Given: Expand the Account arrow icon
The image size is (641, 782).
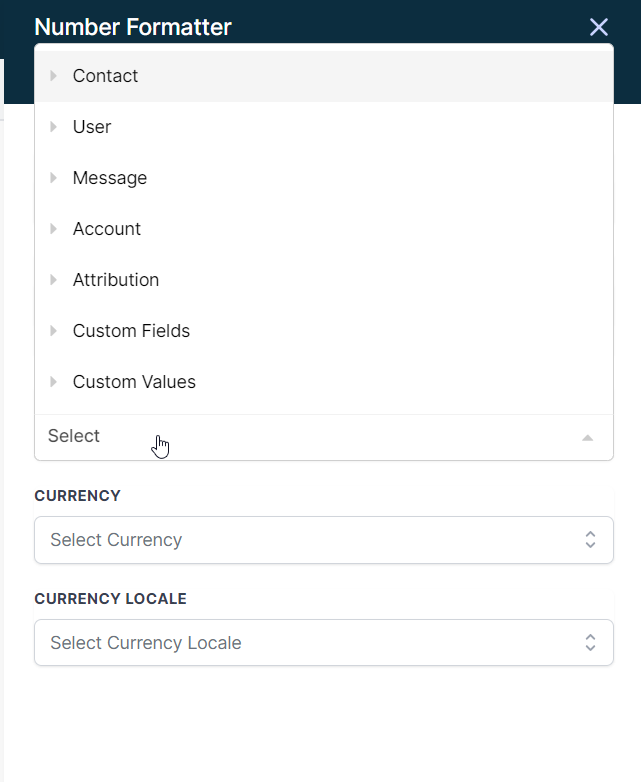Looking at the screenshot, I should click(53, 229).
